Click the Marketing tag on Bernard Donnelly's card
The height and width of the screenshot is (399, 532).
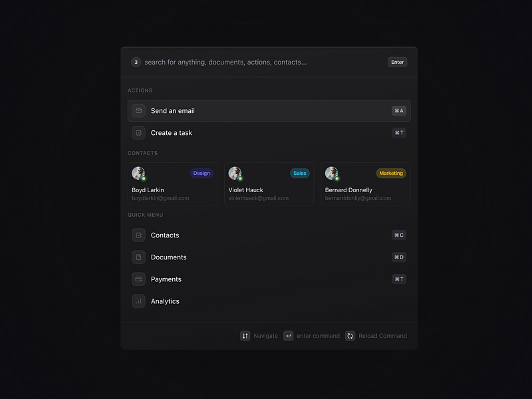(x=390, y=173)
